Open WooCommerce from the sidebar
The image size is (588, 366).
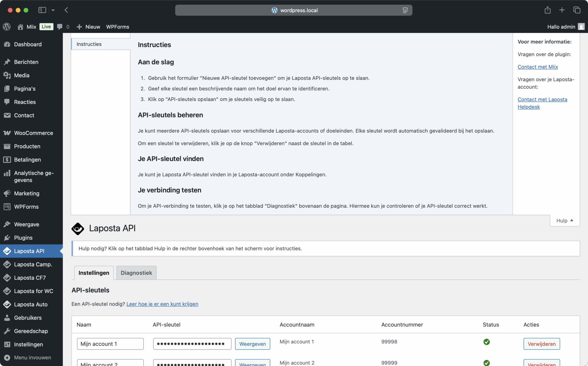(x=33, y=133)
